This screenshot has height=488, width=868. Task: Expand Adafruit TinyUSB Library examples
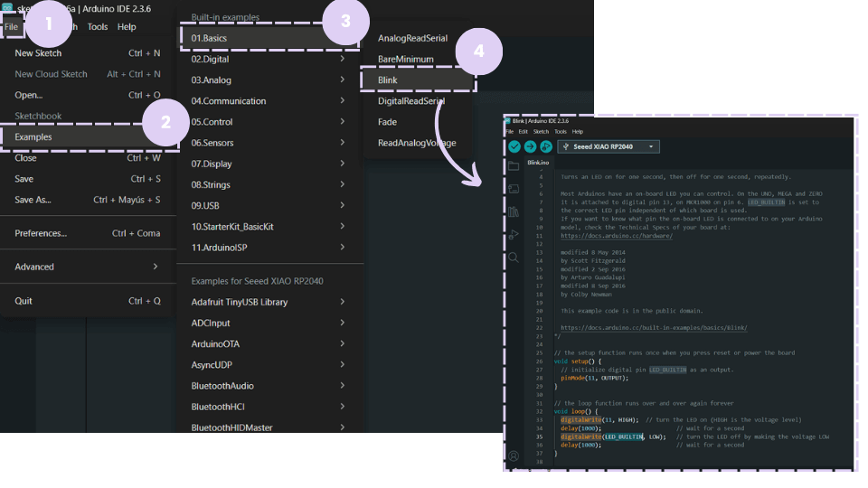[269, 302]
